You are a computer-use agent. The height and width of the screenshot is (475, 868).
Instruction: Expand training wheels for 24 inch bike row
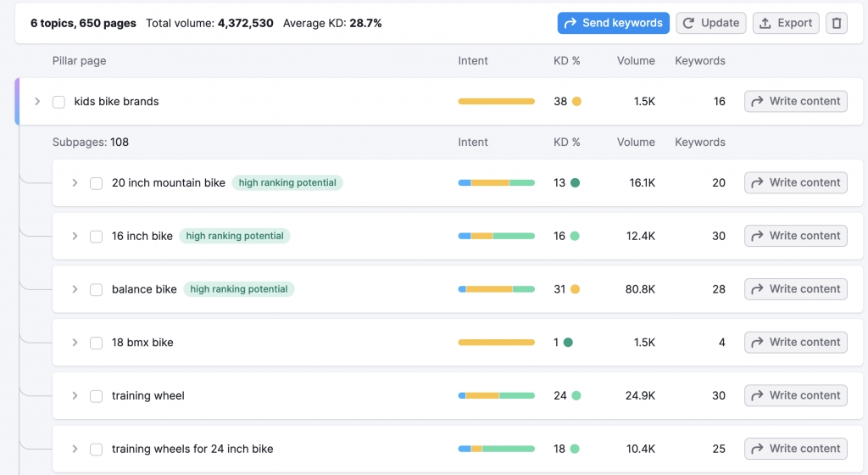coord(75,449)
